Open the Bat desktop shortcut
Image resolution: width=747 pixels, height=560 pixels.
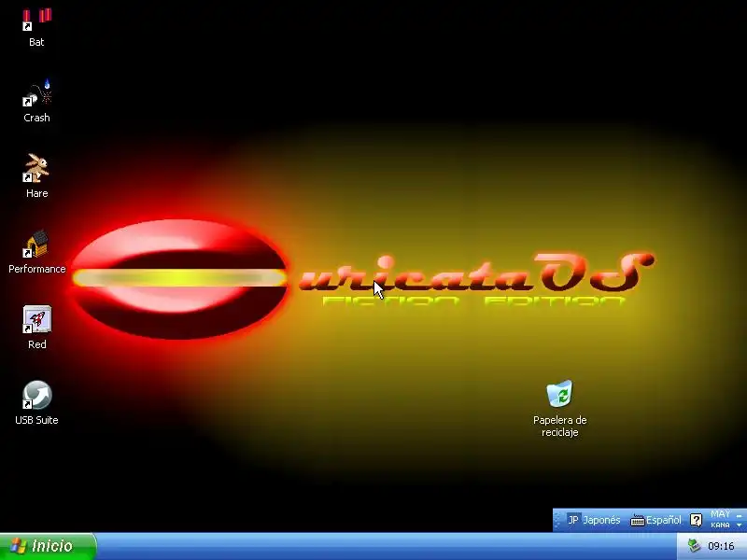[x=36, y=28]
